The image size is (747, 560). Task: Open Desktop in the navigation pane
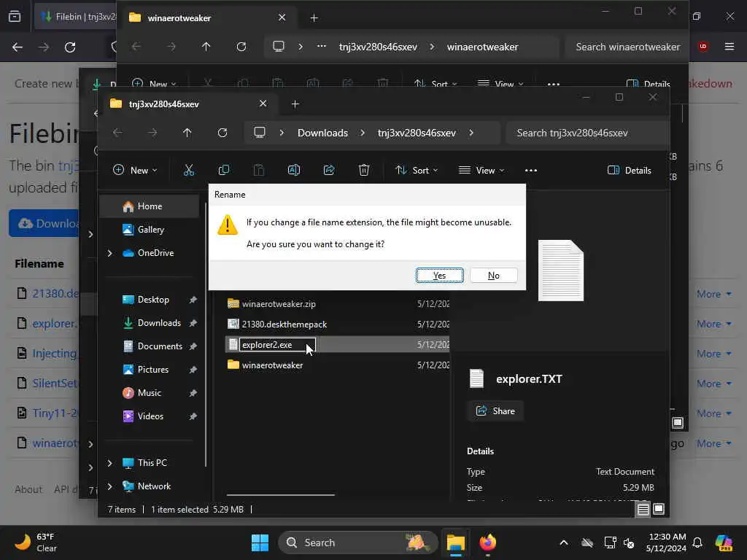click(153, 300)
